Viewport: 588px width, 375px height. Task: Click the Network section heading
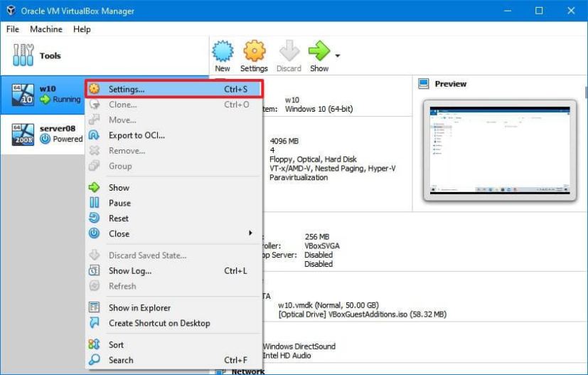tap(248, 371)
